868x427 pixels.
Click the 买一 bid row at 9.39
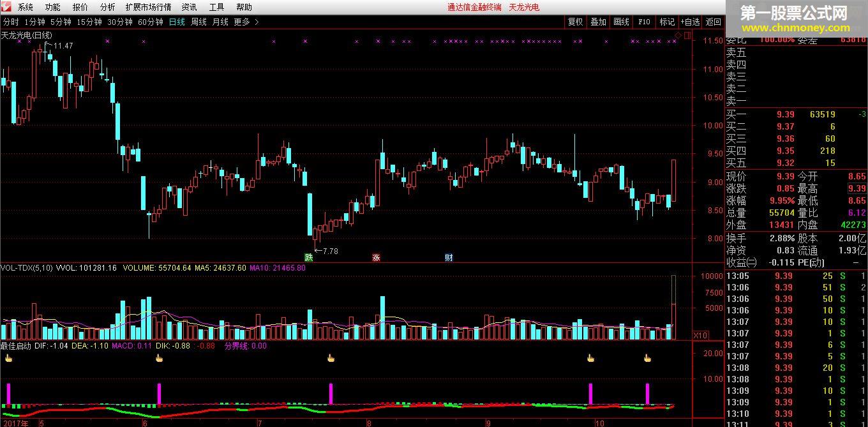tap(796, 115)
